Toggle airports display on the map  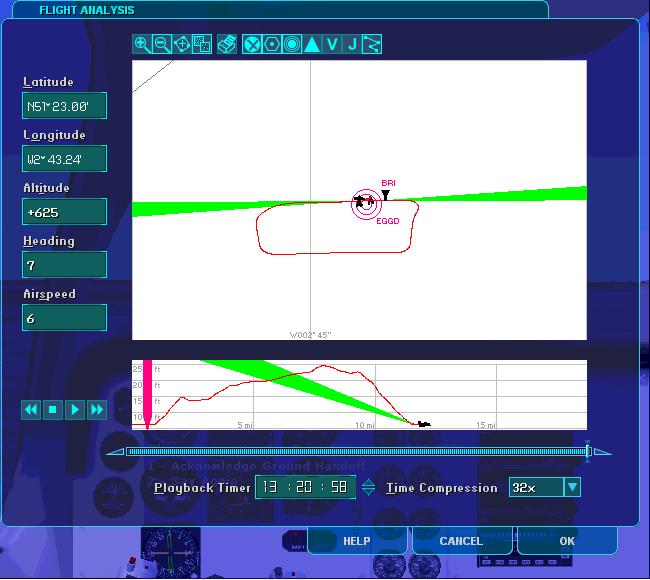tap(252, 44)
